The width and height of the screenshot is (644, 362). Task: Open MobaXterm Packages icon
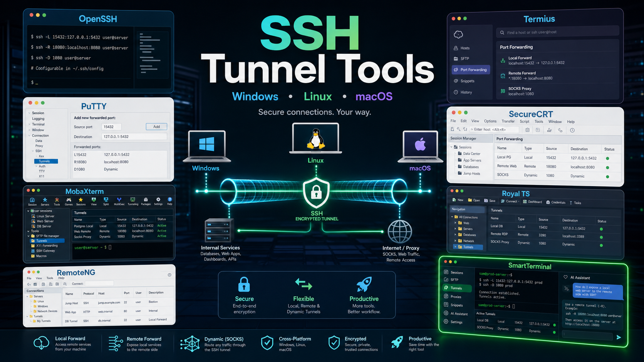point(146,200)
